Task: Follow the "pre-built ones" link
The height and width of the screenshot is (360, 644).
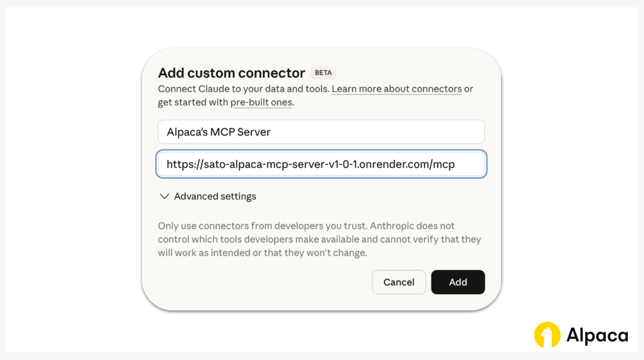Action: (261, 102)
